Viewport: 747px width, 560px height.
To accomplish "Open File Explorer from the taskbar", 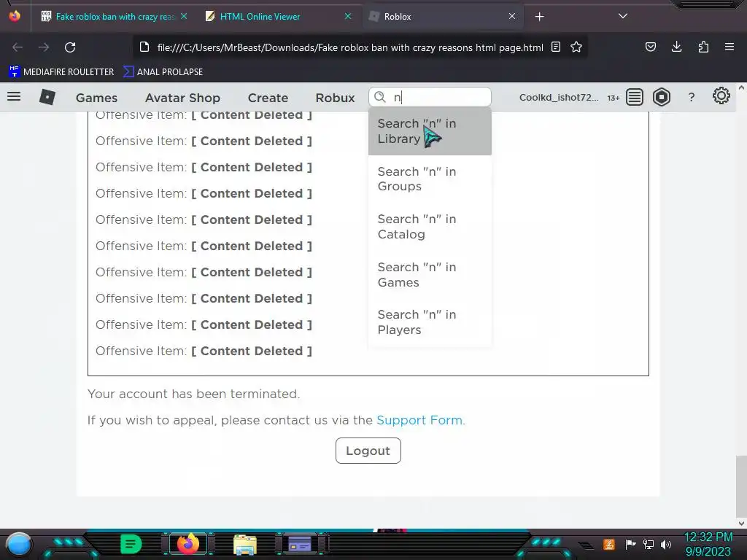I will tap(245, 545).
